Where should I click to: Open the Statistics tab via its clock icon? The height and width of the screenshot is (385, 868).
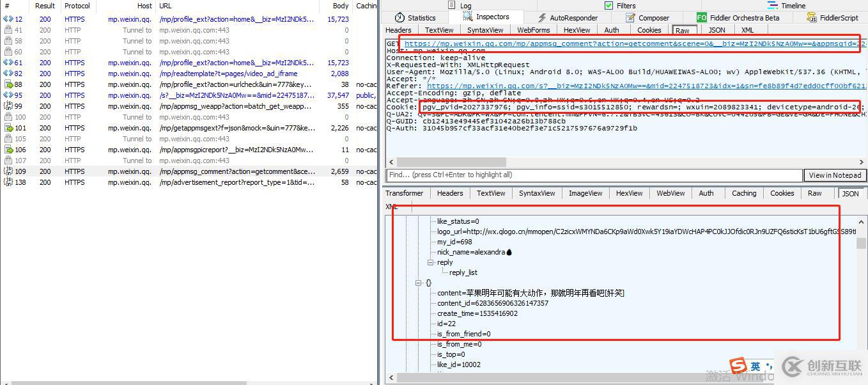pyautogui.click(x=399, y=17)
